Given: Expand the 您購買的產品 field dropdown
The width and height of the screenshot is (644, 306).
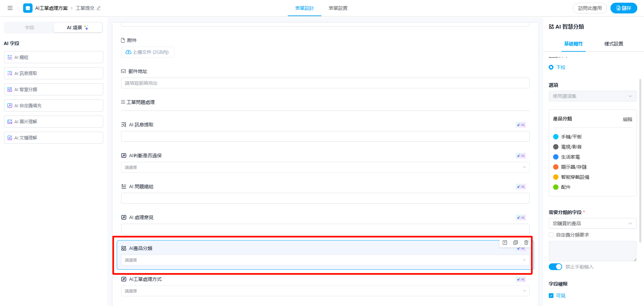Looking at the screenshot, I should [x=592, y=223].
